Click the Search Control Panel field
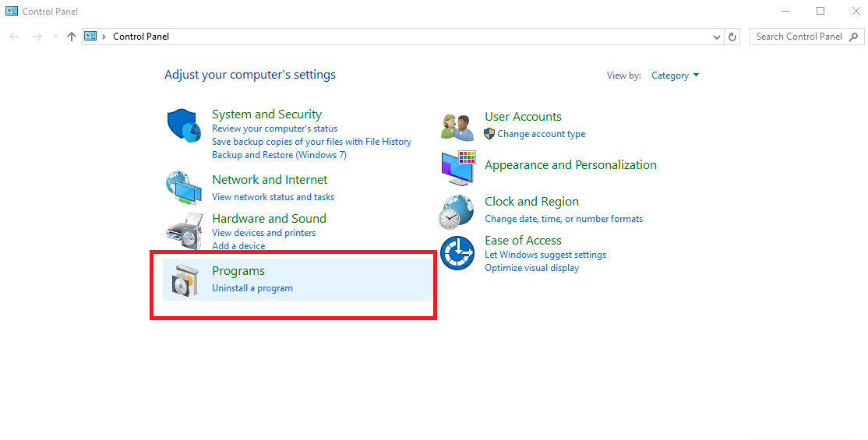Image resolution: width=868 pixels, height=440 pixels. [806, 37]
